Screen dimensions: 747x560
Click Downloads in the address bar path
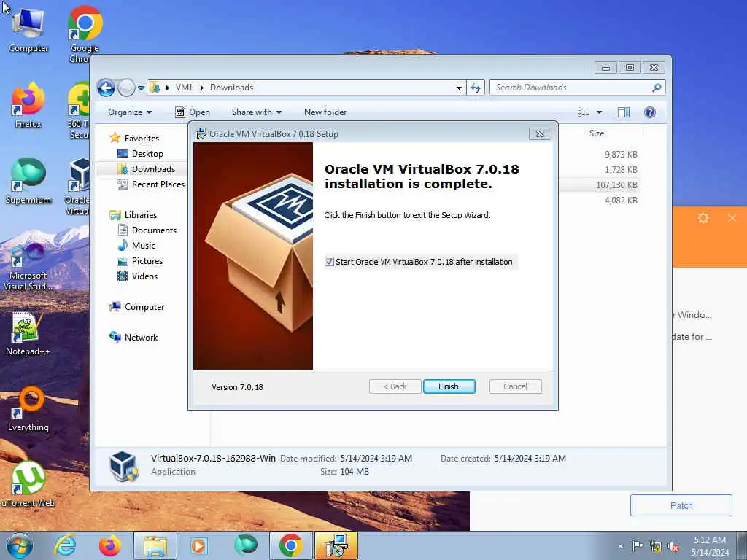coord(231,87)
